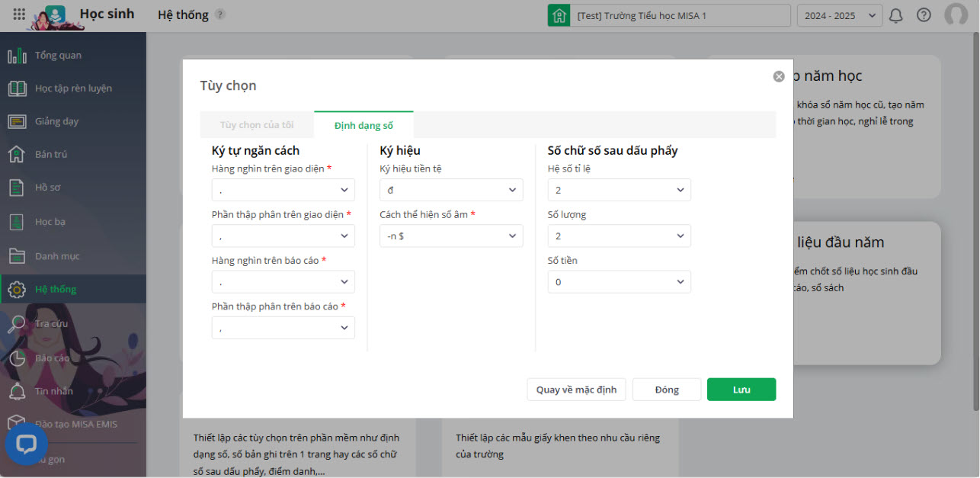Click the Bán trú house icon
Image resolution: width=980 pixels, height=478 pixels.
click(x=17, y=155)
